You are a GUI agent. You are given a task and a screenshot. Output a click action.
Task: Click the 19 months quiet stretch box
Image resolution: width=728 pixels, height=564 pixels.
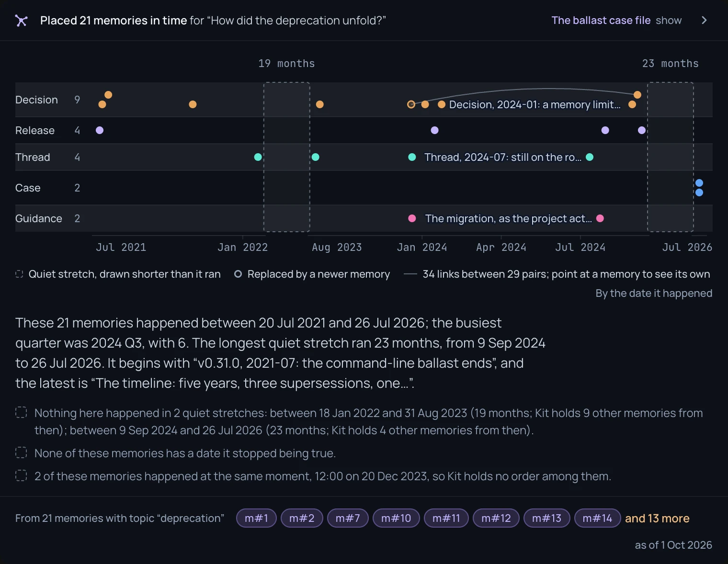pos(287,157)
